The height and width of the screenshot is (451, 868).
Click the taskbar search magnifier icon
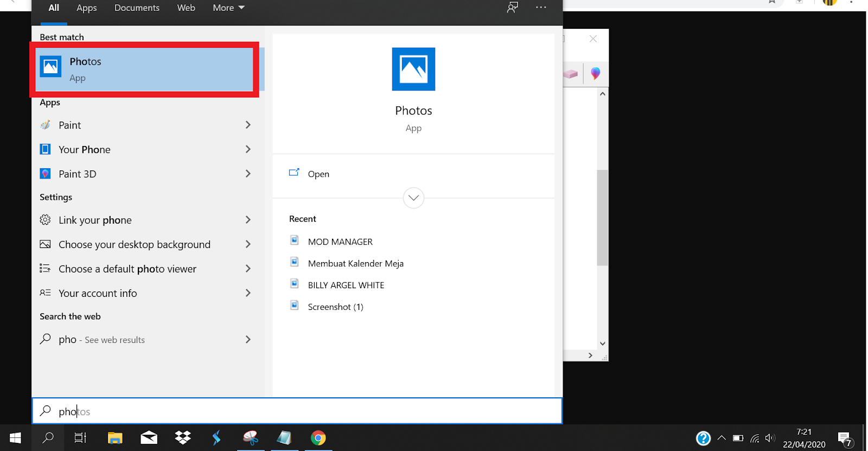pyautogui.click(x=48, y=437)
